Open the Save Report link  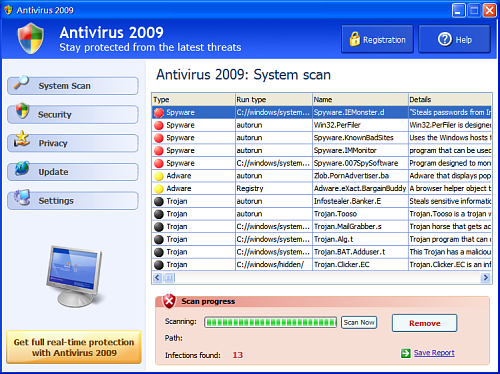(x=434, y=353)
